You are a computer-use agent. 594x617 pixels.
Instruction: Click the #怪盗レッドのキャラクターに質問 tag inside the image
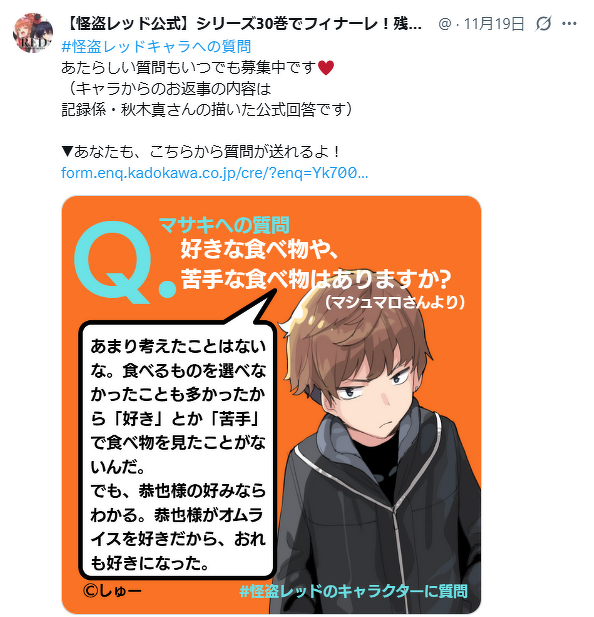pyautogui.click(x=354, y=591)
